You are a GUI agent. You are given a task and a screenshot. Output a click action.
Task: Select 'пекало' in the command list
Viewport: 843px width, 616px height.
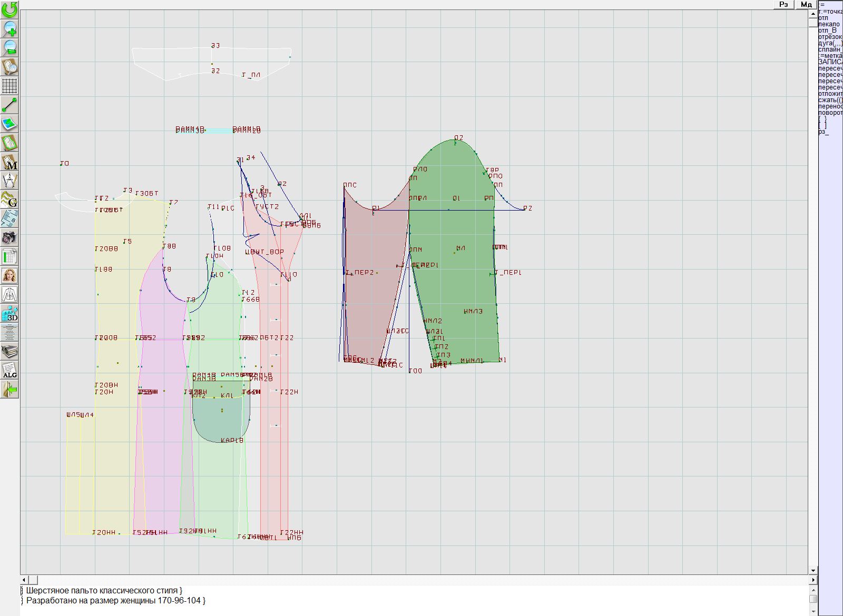click(x=829, y=24)
